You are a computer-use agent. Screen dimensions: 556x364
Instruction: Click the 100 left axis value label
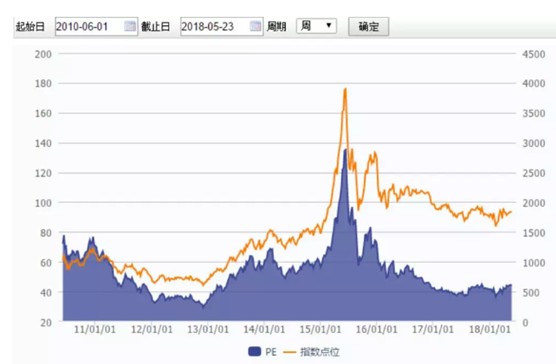(x=43, y=203)
